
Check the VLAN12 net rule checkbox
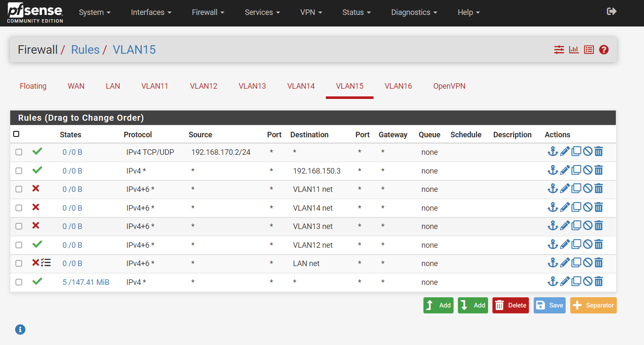[x=19, y=245]
